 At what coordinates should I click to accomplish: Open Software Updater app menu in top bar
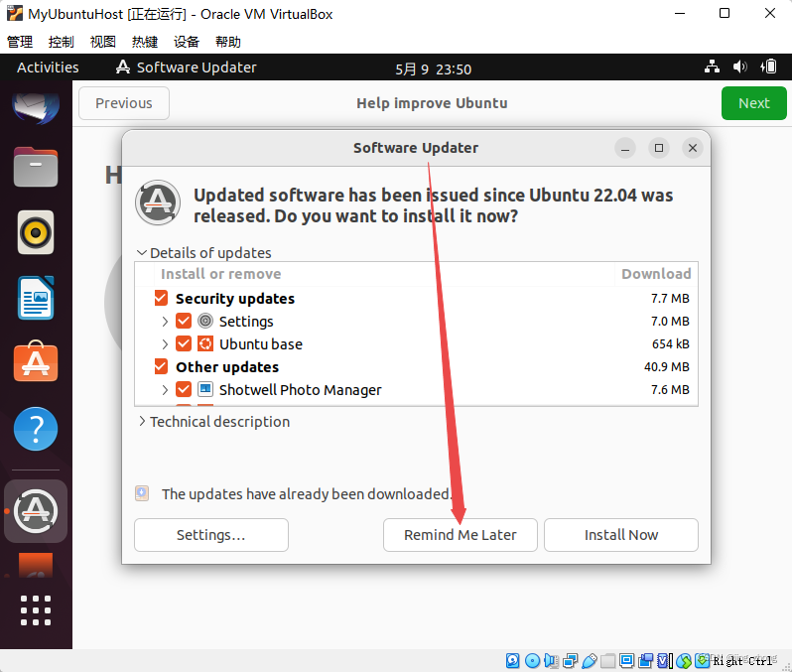186,67
